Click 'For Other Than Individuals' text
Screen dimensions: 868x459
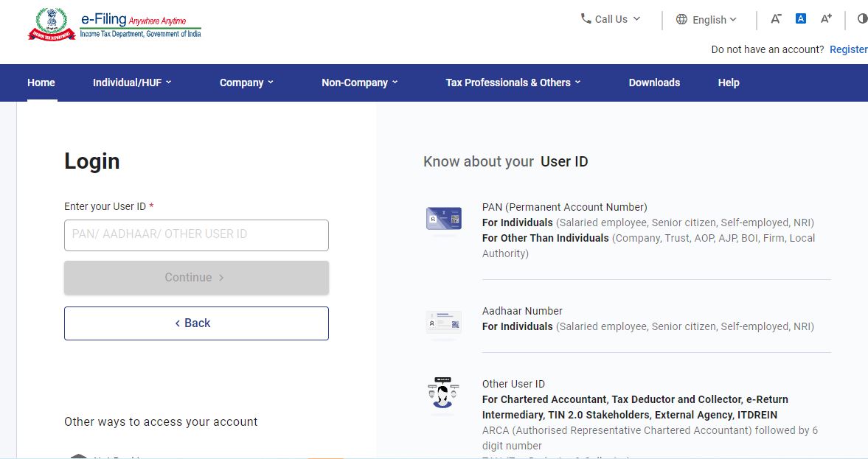[x=545, y=238]
